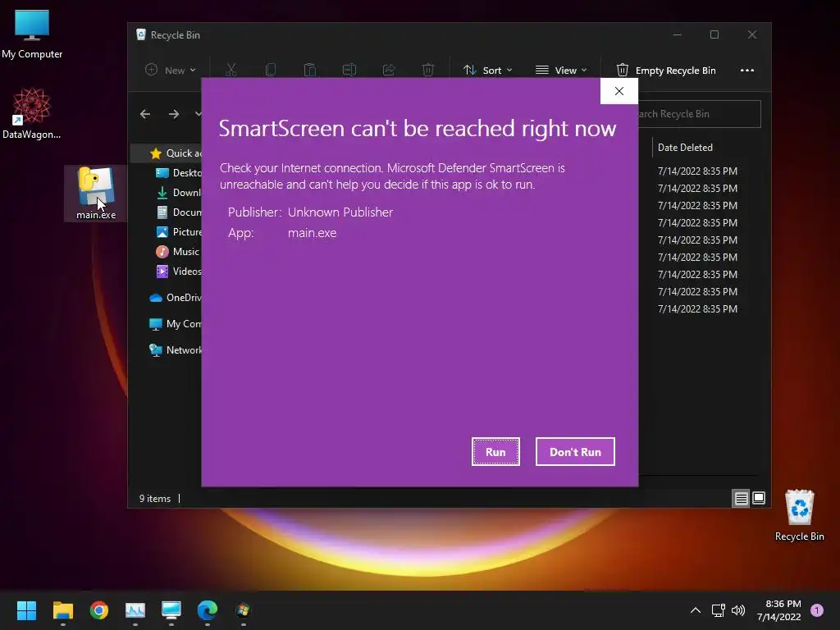This screenshot has width=840, height=630.
Task: Open the computer monitor taskbar icon
Action: point(171,610)
